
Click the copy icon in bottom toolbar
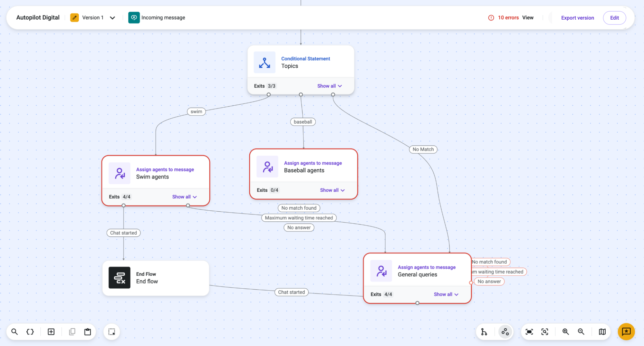(x=72, y=332)
